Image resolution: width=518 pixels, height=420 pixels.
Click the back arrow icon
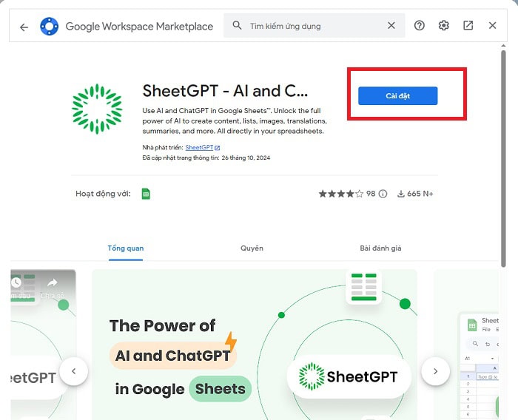click(24, 27)
